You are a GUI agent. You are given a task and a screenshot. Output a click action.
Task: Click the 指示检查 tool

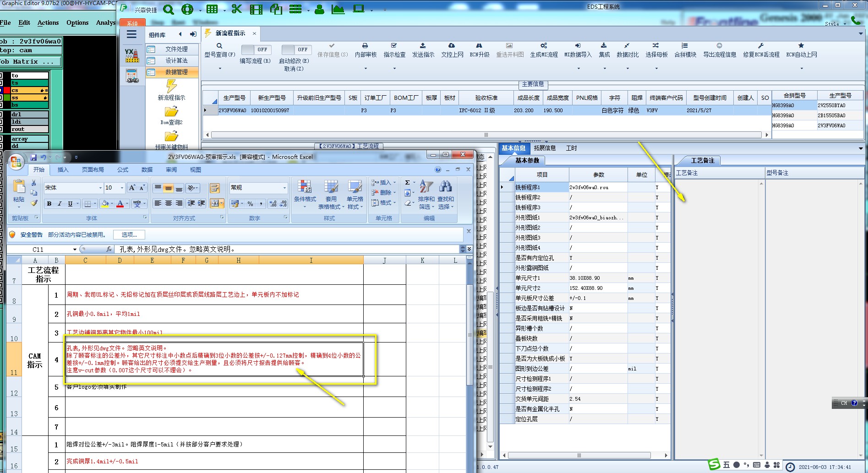pos(394,50)
